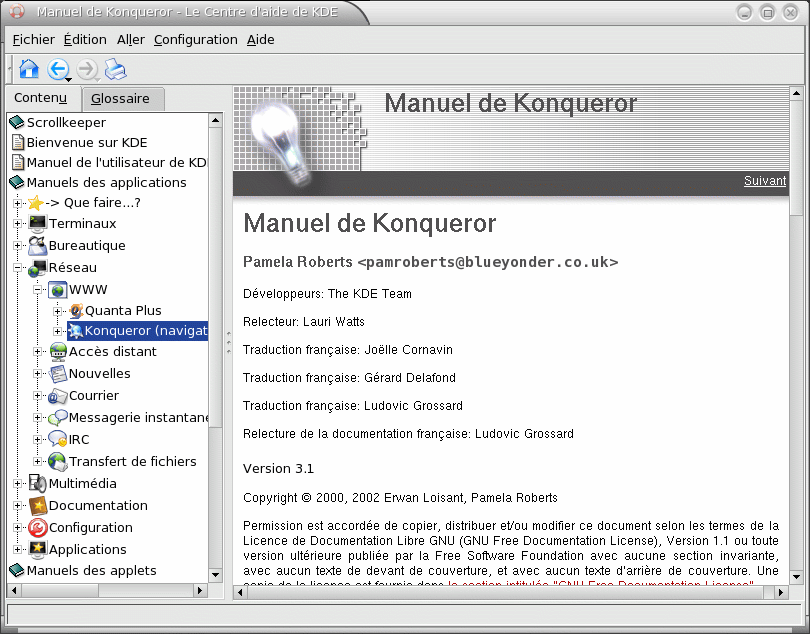Click the IRC chat bubble icon
Image resolution: width=810 pixels, height=634 pixels.
point(58,440)
